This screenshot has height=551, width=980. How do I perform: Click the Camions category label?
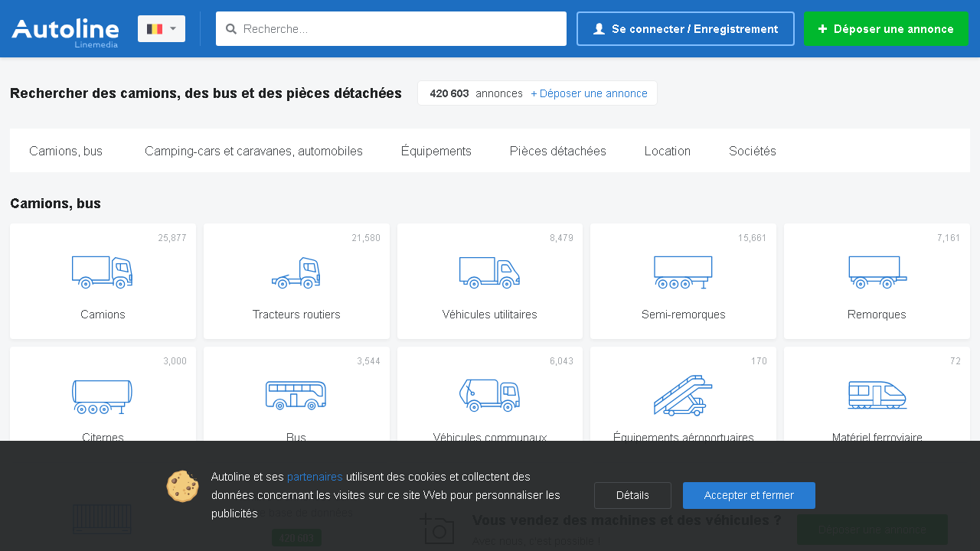point(103,315)
